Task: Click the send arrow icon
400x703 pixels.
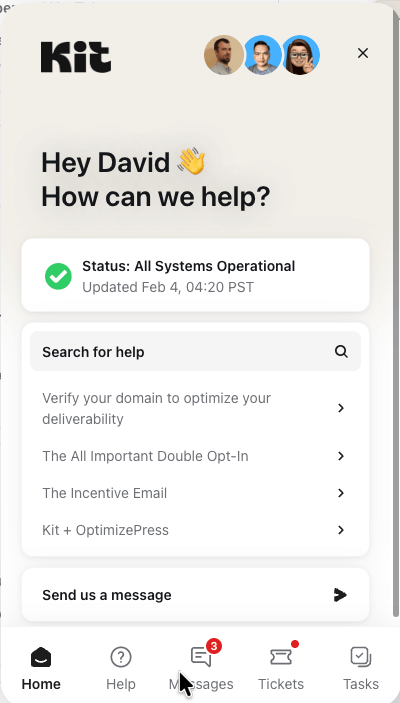Action: (x=340, y=595)
